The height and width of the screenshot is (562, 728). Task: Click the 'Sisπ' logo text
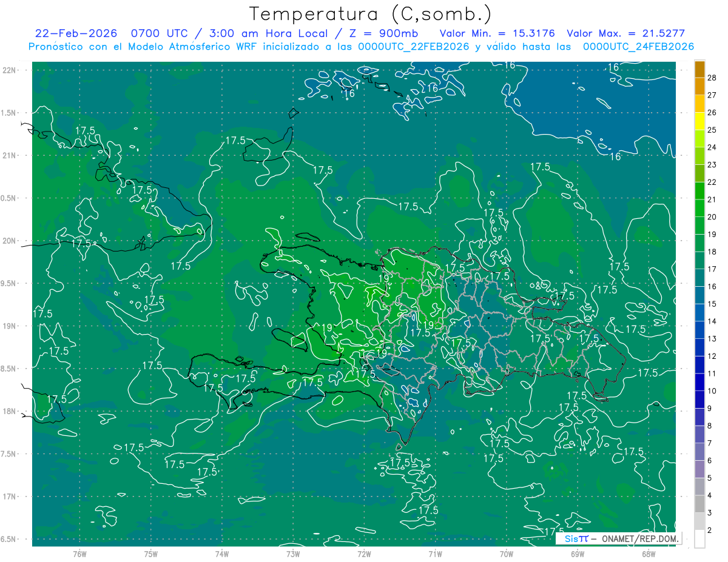[x=576, y=538]
